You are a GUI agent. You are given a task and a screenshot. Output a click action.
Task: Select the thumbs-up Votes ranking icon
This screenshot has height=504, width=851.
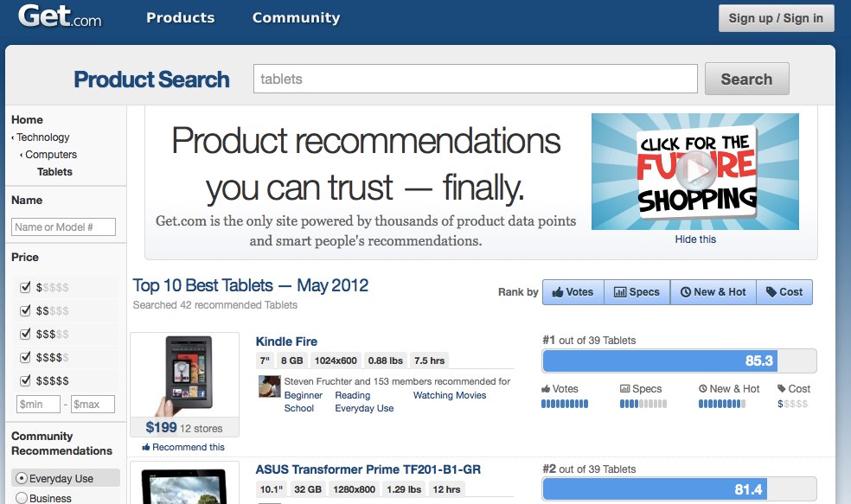click(557, 291)
